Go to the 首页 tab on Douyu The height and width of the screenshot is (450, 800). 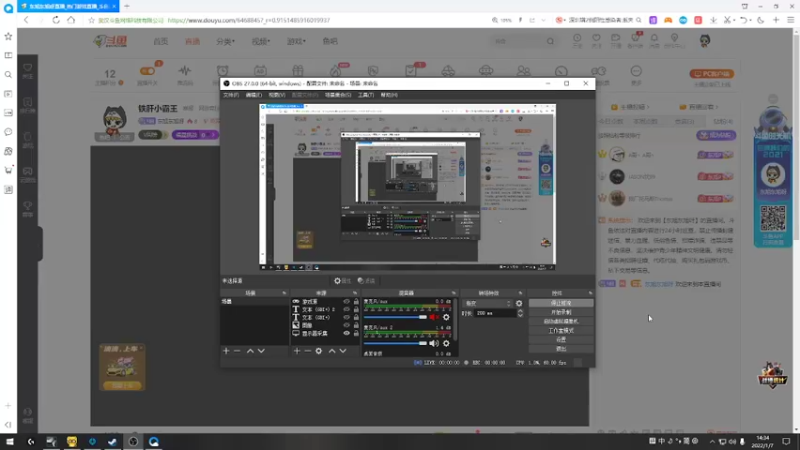coord(161,41)
